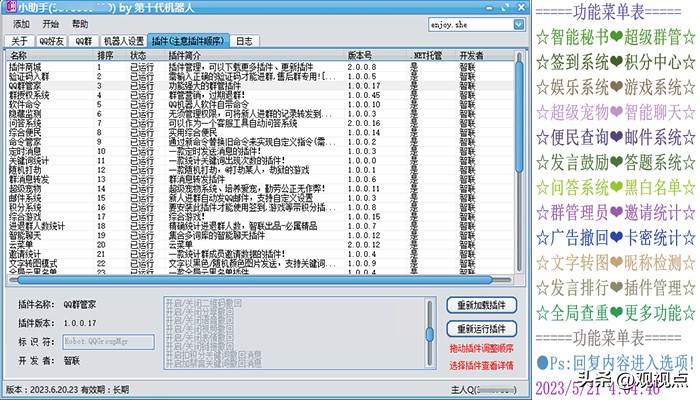Switch to the QQ群 tab

(x=83, y=41)
